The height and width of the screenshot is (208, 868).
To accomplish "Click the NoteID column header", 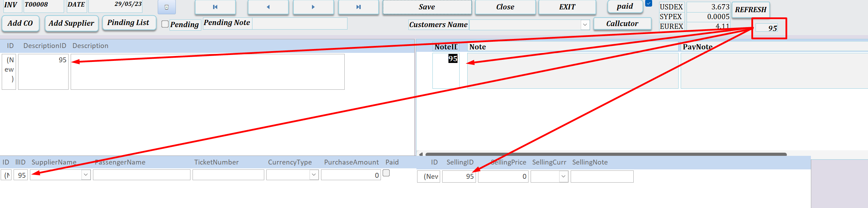I will pos(446,47).
